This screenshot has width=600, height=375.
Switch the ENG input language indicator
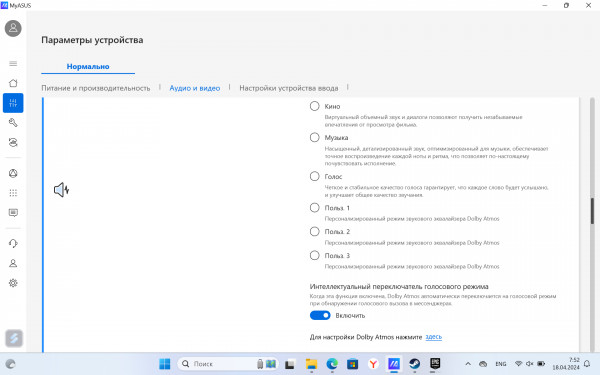point(501,364)
